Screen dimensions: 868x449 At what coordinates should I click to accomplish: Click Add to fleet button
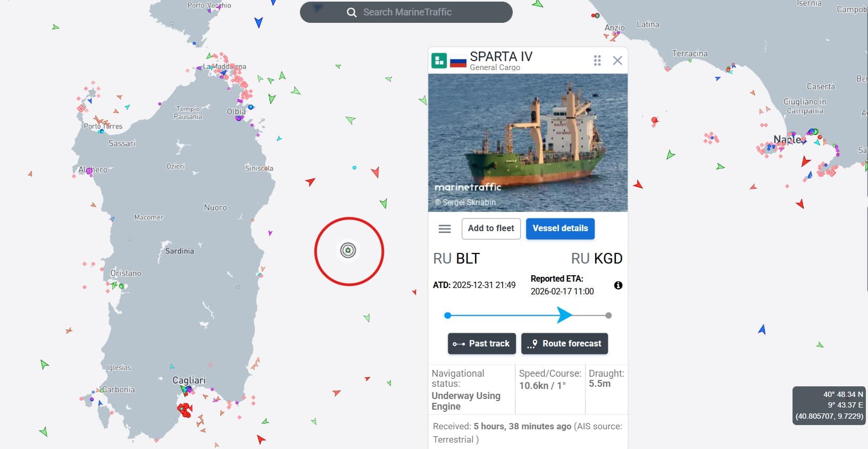[491, 228]
